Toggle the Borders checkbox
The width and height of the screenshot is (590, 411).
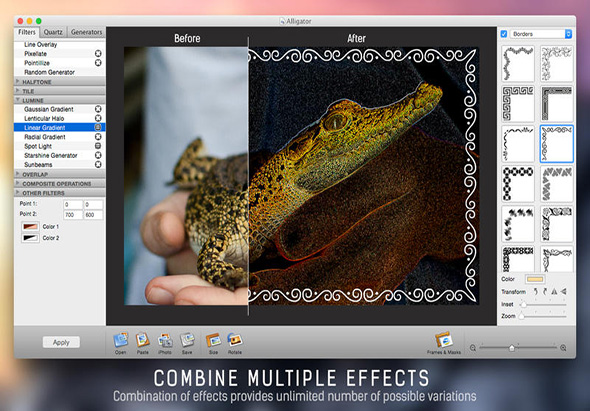coord(504,34)
